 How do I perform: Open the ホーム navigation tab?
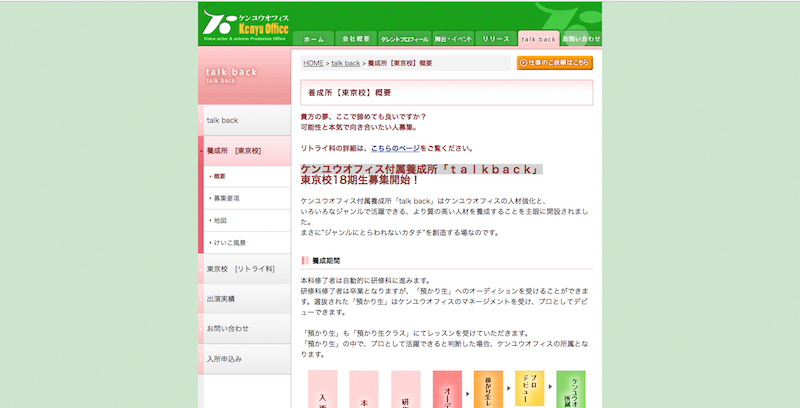coord(313,38)
